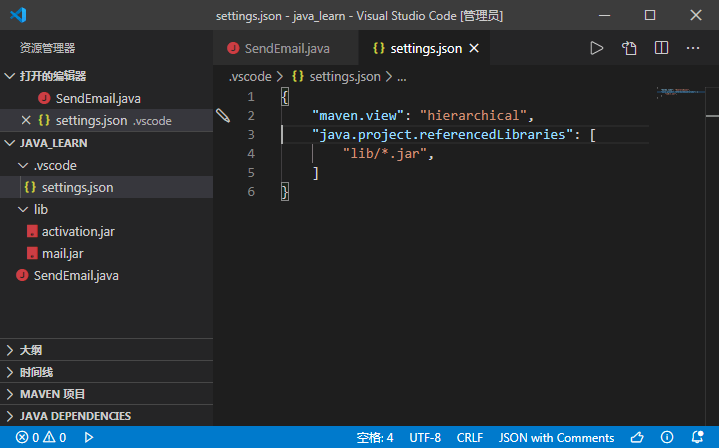Split the editor to the right
Viewport: 719px width, 448px height.
click(x=661, y=48)
